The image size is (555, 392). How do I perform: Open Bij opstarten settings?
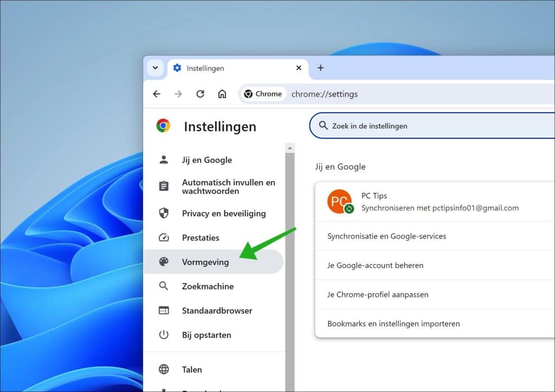pos(214,335)
